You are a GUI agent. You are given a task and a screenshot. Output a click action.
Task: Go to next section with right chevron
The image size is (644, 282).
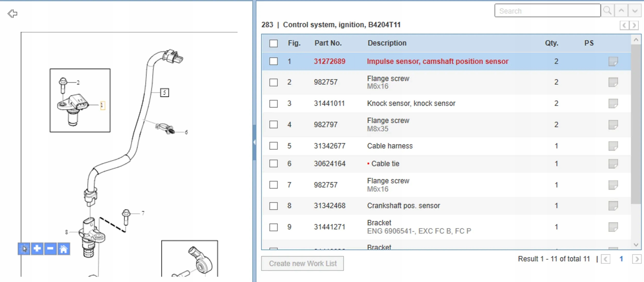[x=634, y=25]
